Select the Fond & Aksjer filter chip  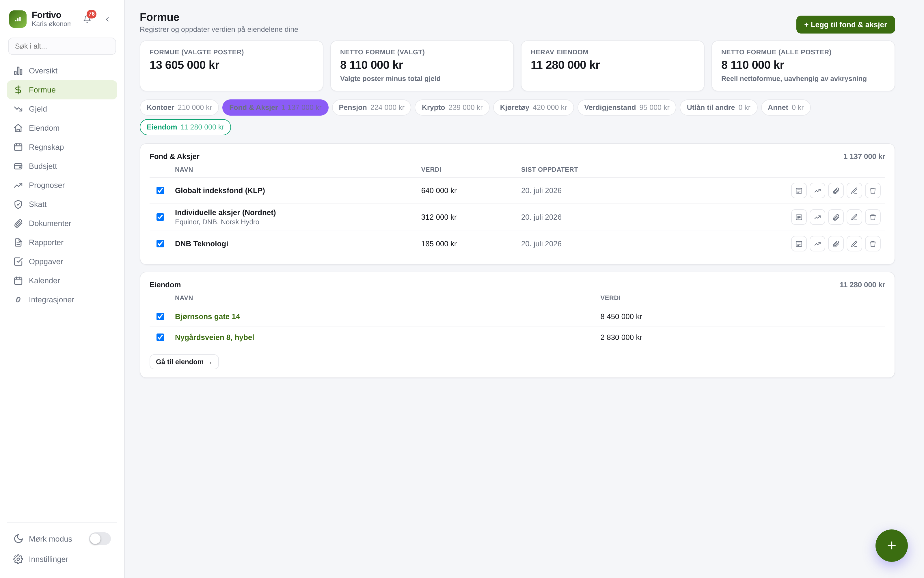click(x=275, y=108)
